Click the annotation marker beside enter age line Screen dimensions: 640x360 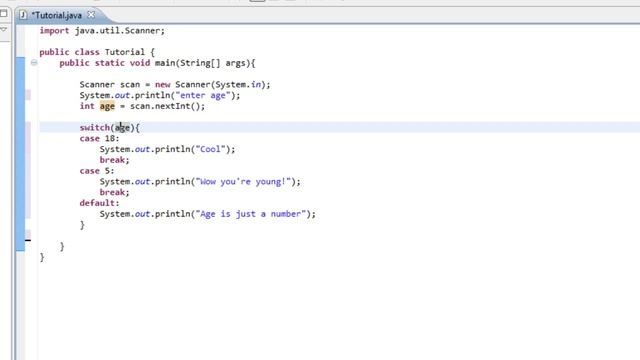[28, 95]
